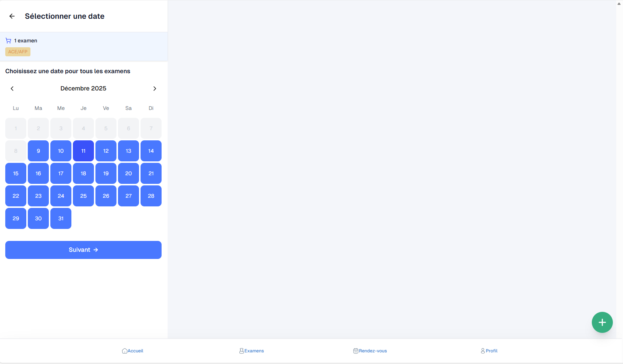The height and width of the screenshot is (364, 623).
Task: Select December 29 date cell
Action: click(x=16, y=218)
